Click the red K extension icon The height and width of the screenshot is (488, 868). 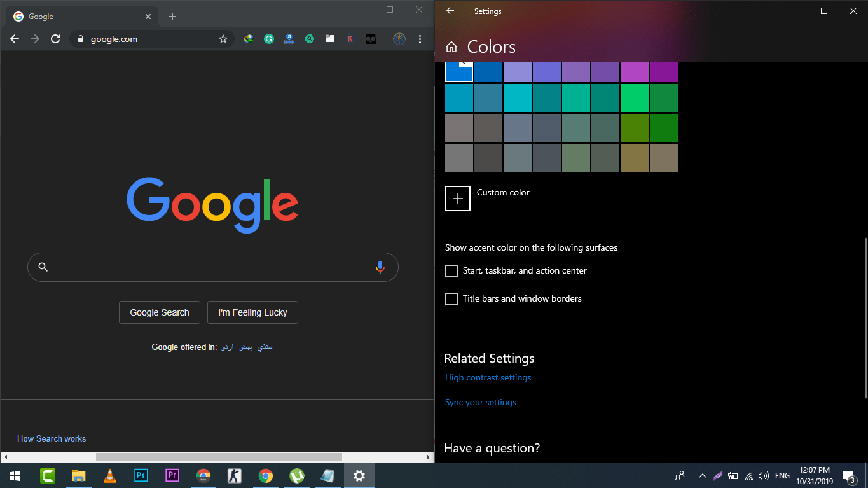pos(350,39)
